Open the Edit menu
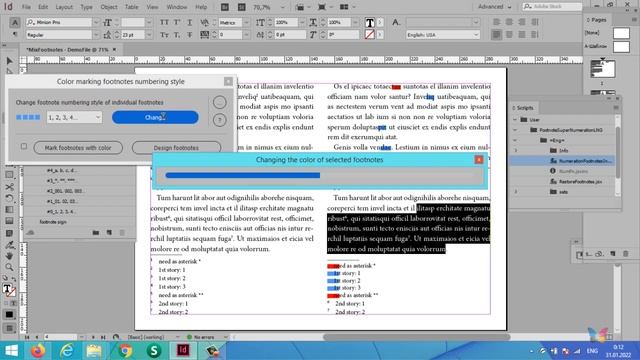The height and width of the screenshot is (360, 640). [x=43, y=7]
